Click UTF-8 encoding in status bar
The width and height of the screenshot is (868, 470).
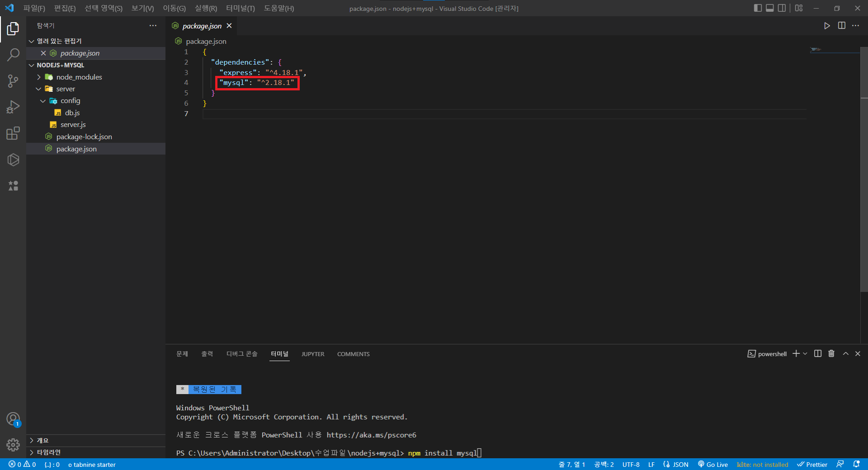[x=631, y=464]
